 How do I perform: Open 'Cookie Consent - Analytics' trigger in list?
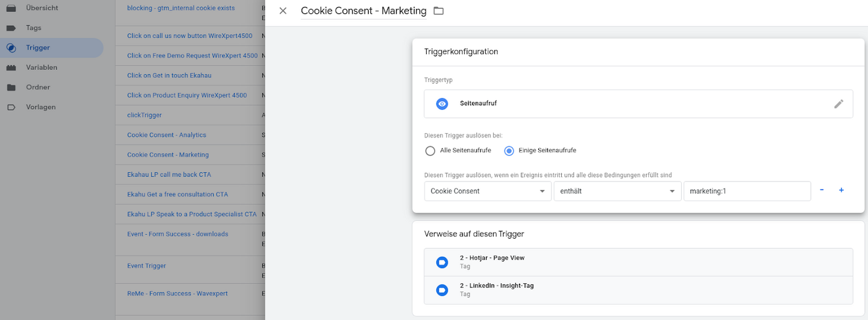coord(166,135)
